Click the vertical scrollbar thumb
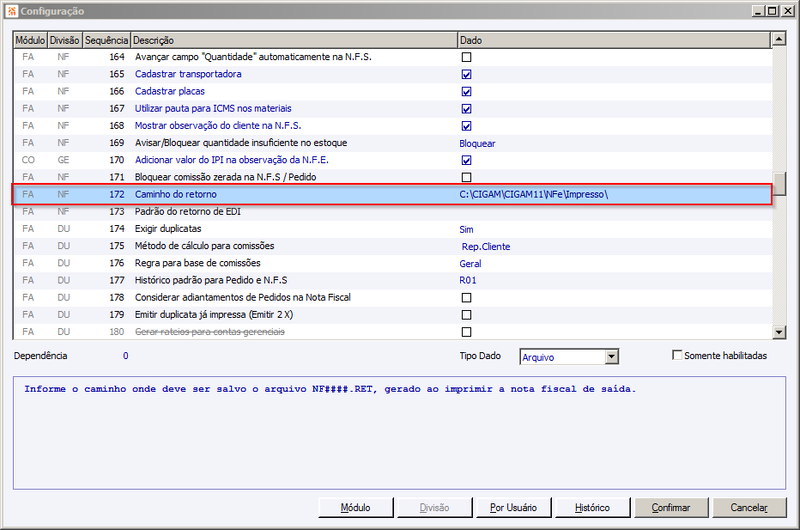This screenshot has height=530, width=800. point(779,184)
